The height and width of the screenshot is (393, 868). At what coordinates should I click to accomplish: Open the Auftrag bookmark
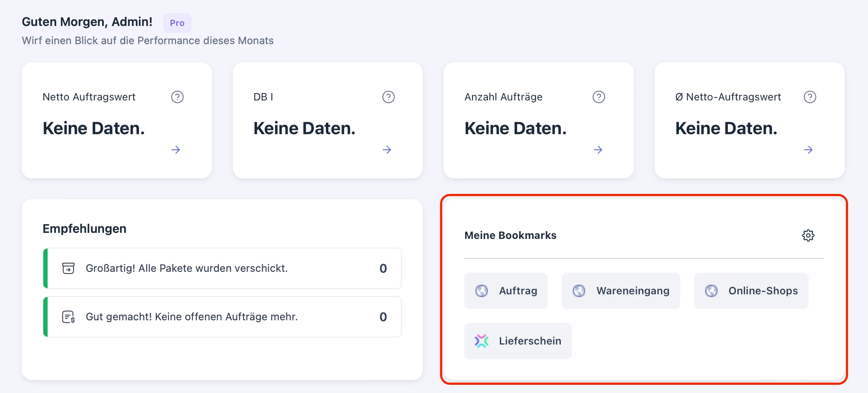coord(506,291)
